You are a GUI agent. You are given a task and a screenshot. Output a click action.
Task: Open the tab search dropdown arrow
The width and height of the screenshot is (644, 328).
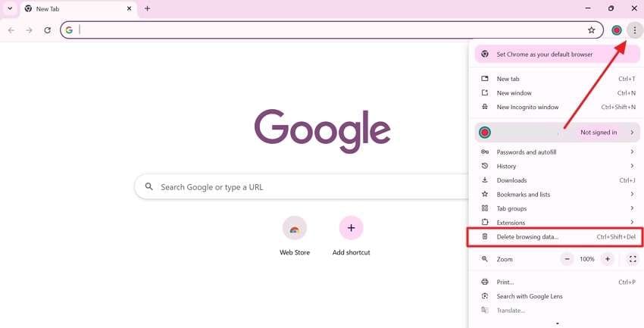(10, 8)
